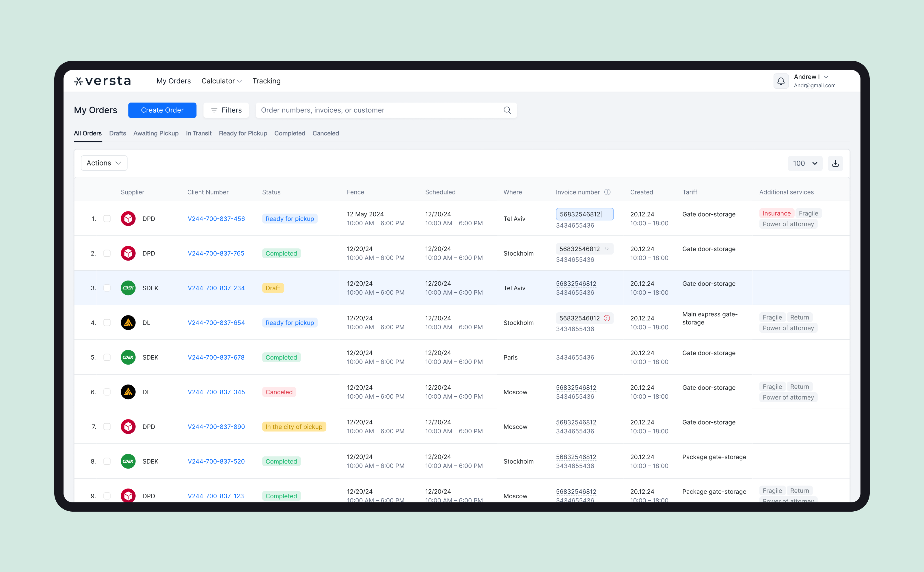Tick the checkbox for order row 5
Screen dimensions: 924x572
coord(107,358)
